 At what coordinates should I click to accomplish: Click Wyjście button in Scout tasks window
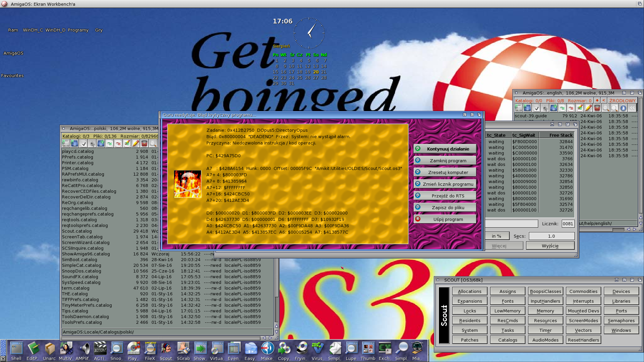[550, 246]
